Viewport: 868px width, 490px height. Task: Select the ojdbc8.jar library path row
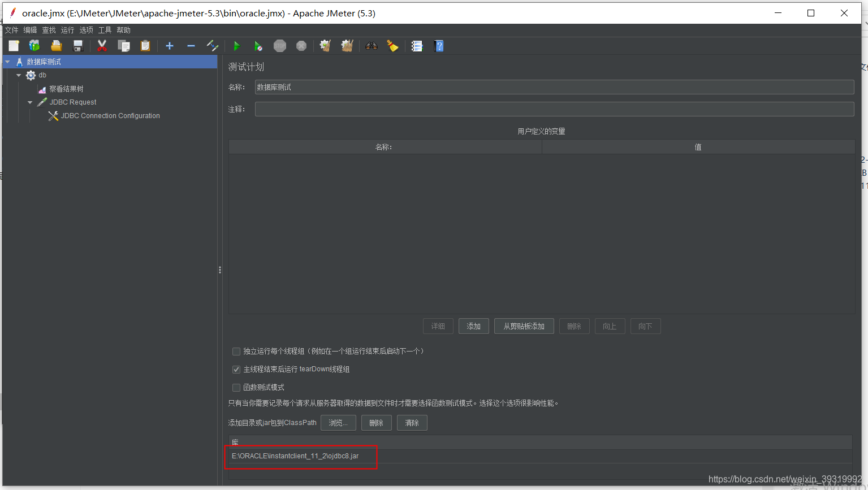coord(540,456)
